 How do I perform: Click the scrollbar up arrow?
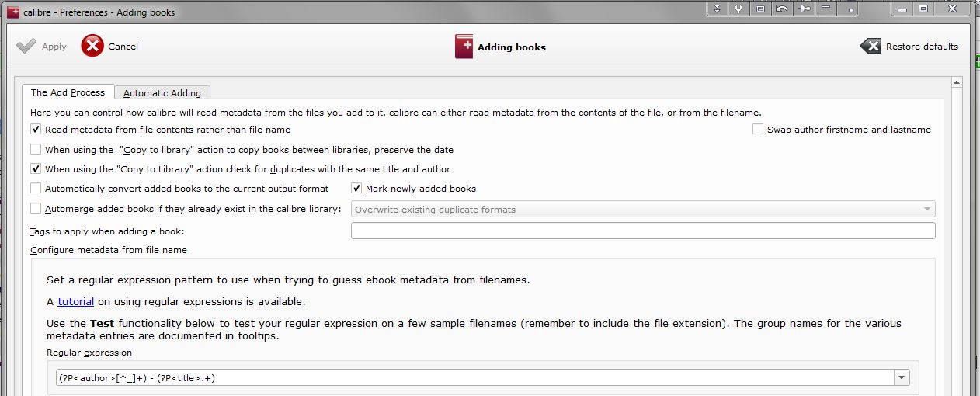pyautogui.click(x=957, y=82)
